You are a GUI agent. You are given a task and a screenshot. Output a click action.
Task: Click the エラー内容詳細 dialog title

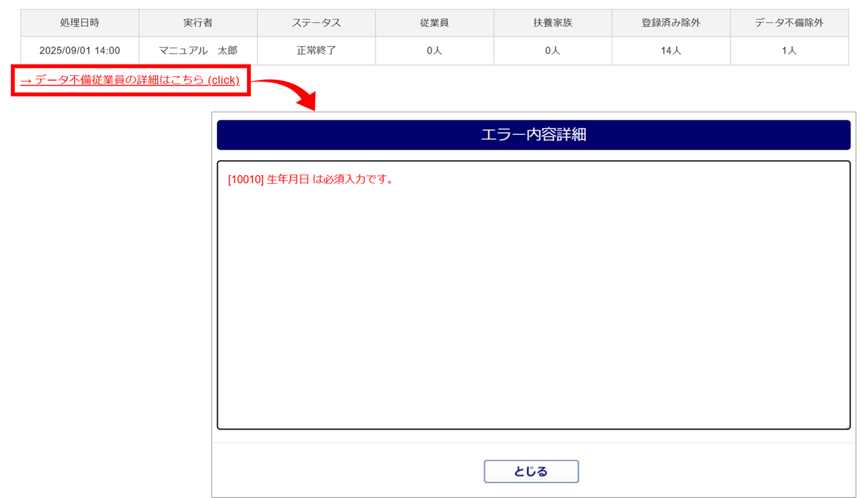(534, 135)
